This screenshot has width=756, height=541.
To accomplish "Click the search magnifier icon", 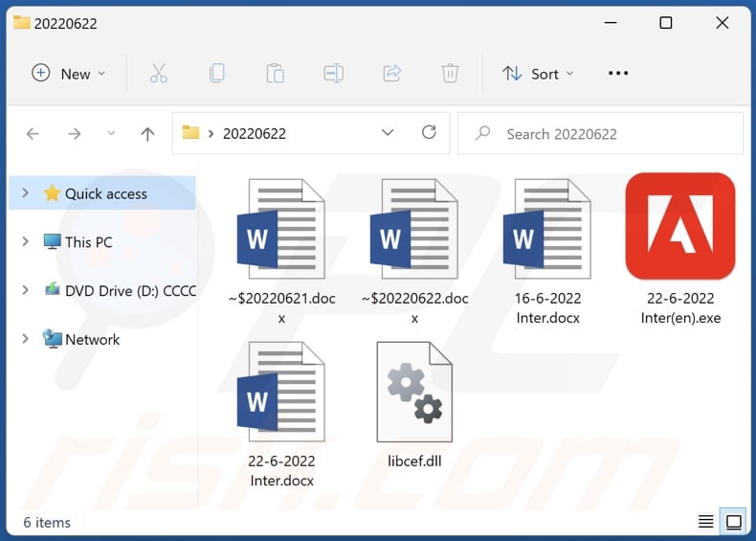I will coord(482,133).
